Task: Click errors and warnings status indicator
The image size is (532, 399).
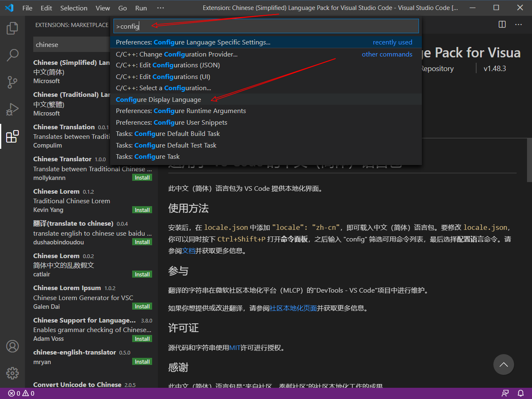Action: click(21, 393)
